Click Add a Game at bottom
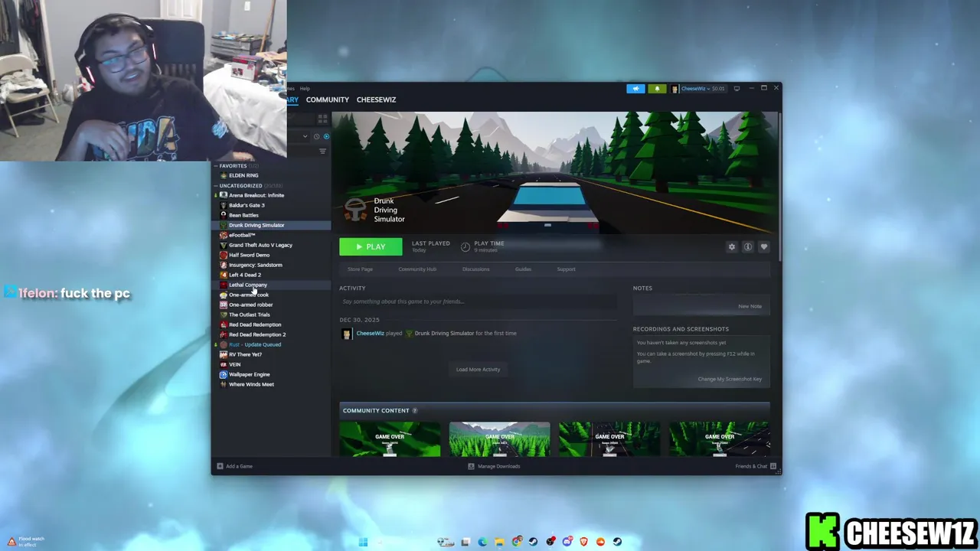980x551 pixels. 234,466
